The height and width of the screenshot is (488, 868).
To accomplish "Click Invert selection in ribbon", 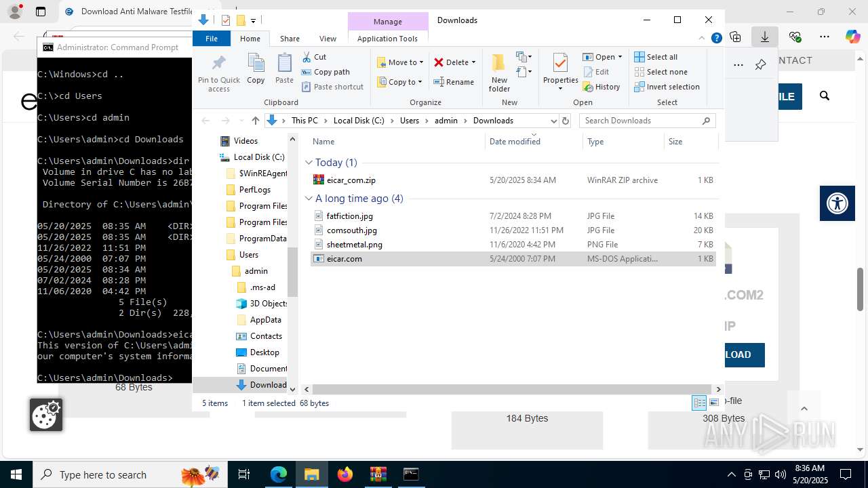I will point(667,87).
